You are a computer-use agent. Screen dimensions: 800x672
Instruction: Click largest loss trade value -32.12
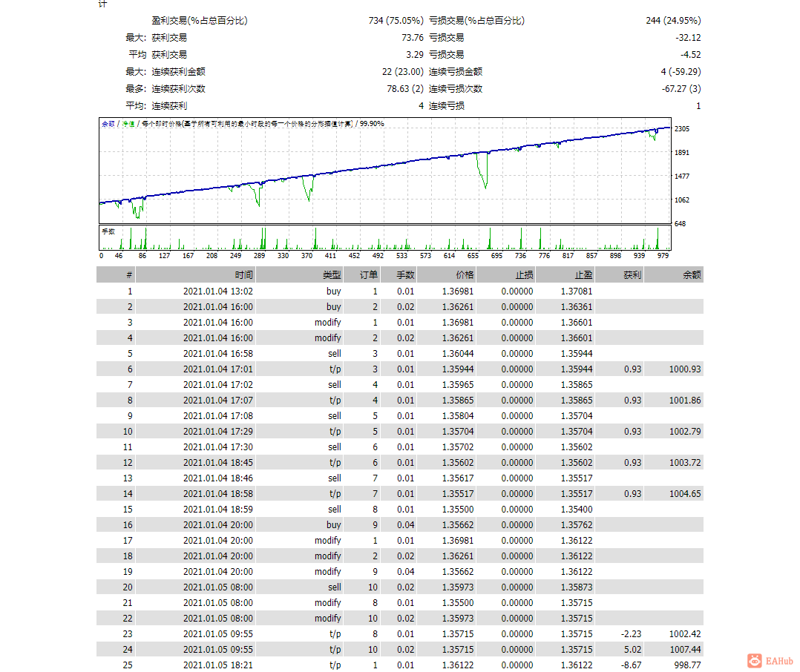pos(688,38)
